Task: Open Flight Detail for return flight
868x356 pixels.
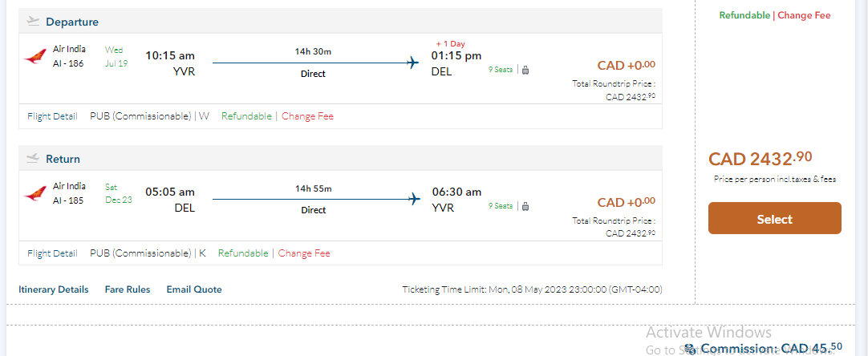Action: (52, 253)
